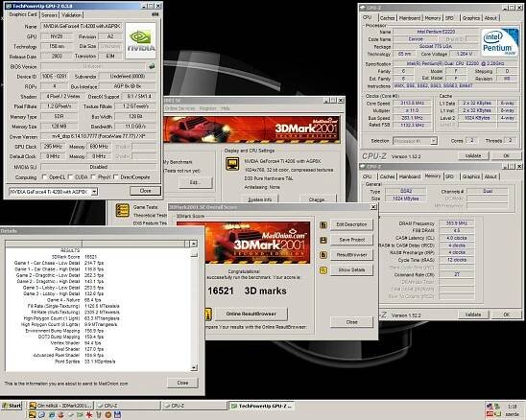Toggle the PhysX checkbox in GPU-Z

pos(93,177)
